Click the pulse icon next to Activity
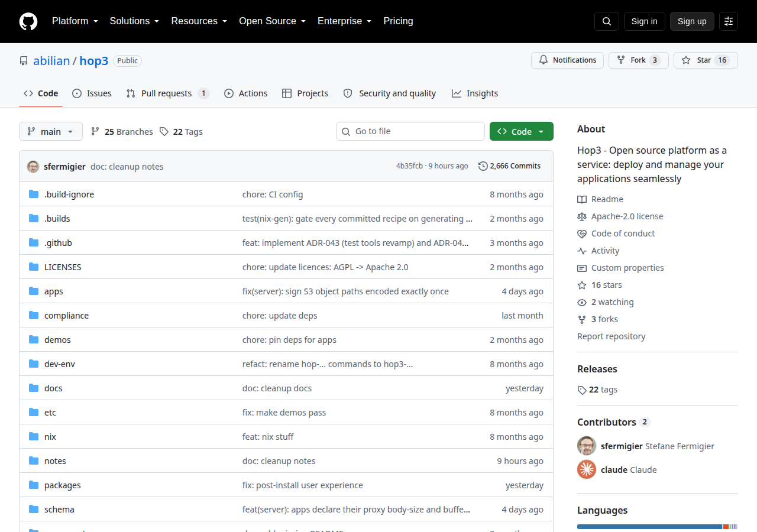The height and width of the screenshot is (532, 757). 582,251
